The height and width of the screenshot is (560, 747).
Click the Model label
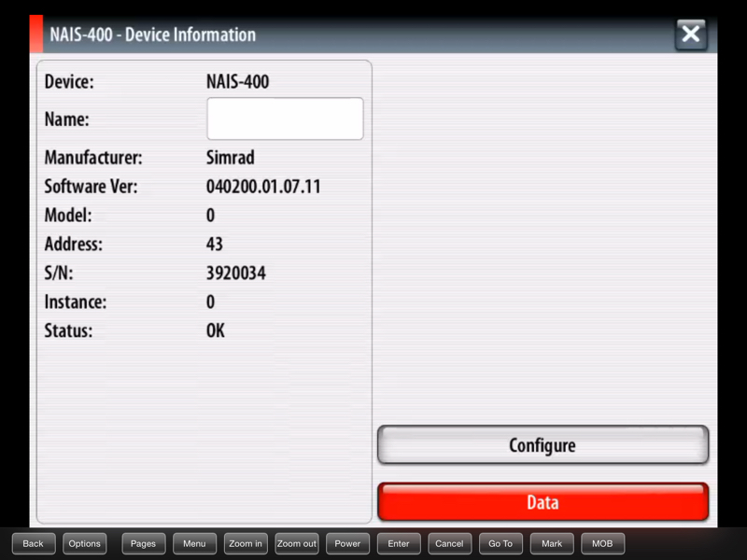pos(68,216)
